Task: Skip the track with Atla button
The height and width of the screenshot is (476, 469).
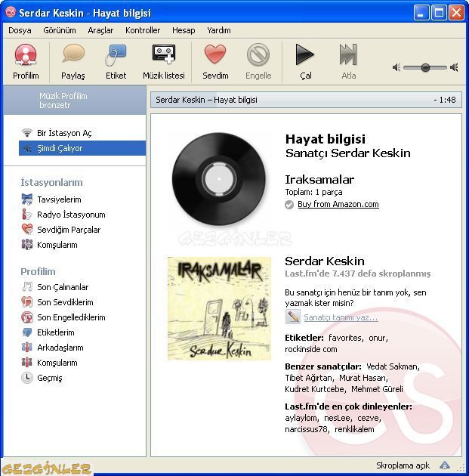Action: 348,54
